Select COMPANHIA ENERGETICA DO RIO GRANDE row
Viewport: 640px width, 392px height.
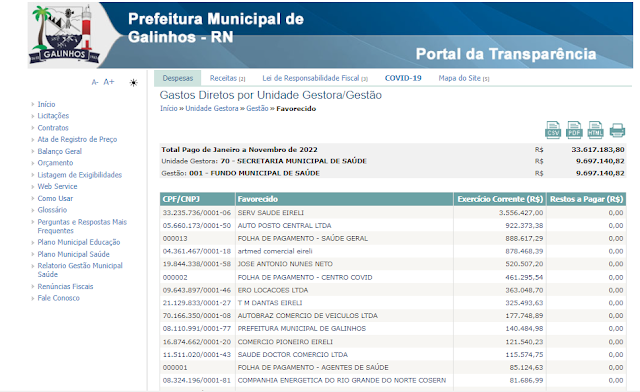(393, 380)
